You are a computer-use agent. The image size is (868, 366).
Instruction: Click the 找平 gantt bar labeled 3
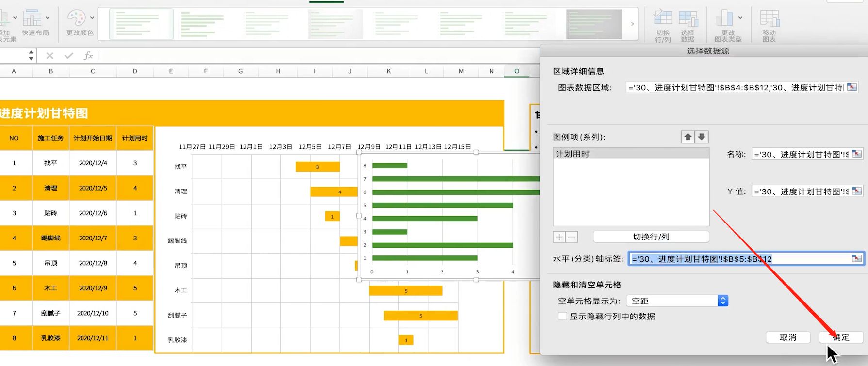point(318,167)
